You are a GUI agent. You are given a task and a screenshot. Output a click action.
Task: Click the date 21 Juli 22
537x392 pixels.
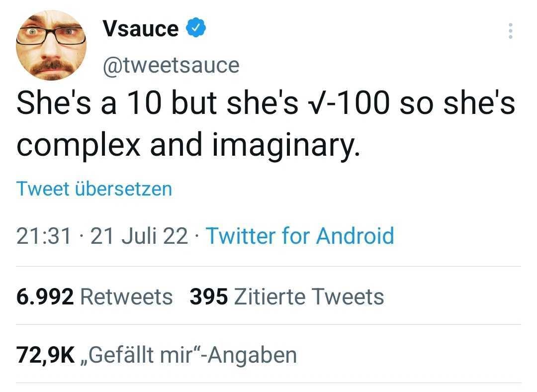tap(139, 236)
